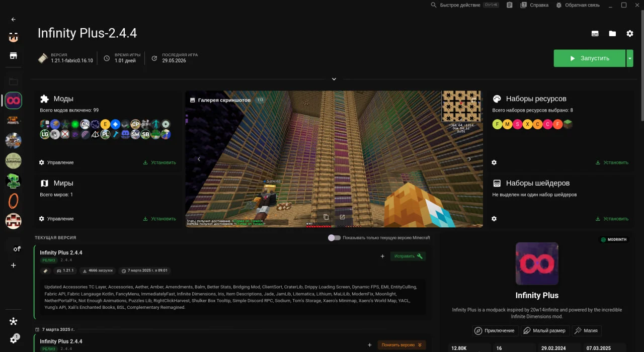
Task: Open the Infinity Plus project thumbnail
Action: [x=537, y=263]
